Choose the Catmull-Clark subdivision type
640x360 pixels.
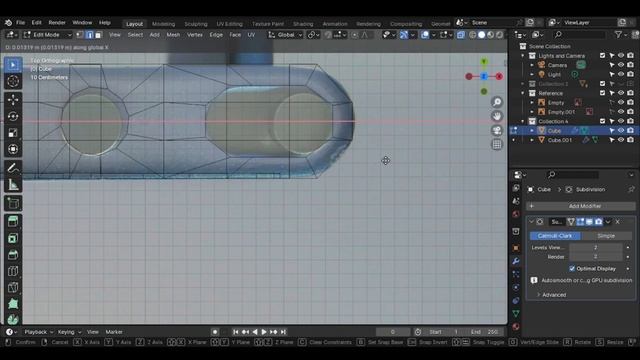(555, 236)
